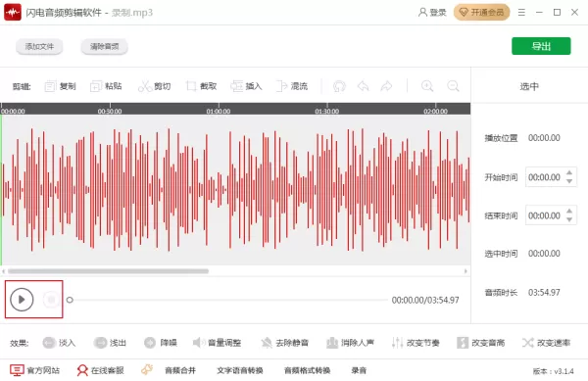
Task: Play the audio with the play button
Action: click(22, 300)
